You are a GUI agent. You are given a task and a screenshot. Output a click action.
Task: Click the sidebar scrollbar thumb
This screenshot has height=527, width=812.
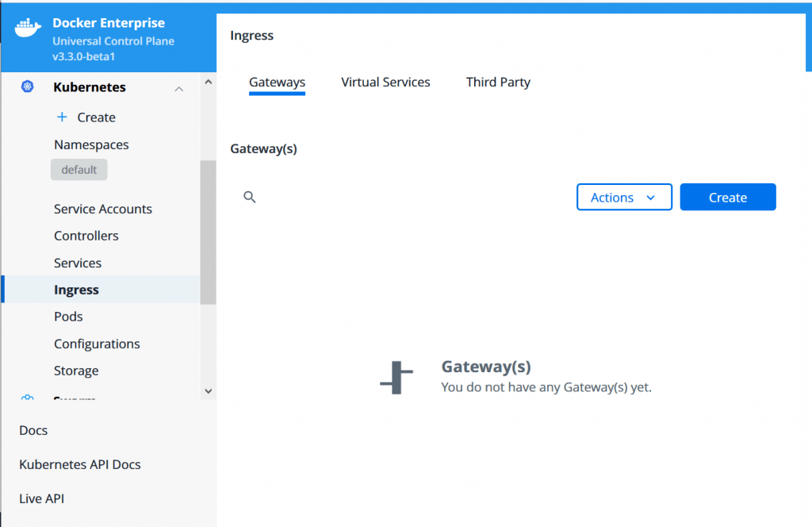pos(209,232)
